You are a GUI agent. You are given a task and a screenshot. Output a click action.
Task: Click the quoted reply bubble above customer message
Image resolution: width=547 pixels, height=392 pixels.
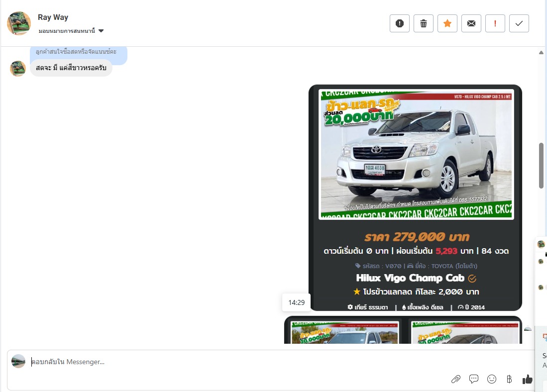pos(79,53)
